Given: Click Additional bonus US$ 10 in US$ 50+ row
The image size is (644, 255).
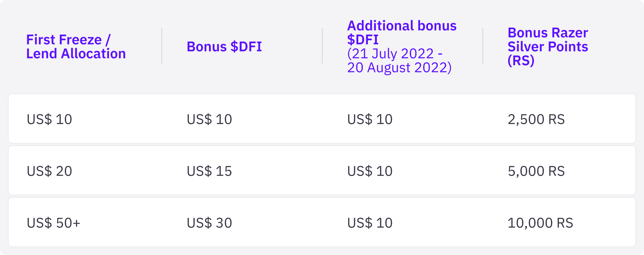Looking at the screenshot, I should click(x=370, y=223).
